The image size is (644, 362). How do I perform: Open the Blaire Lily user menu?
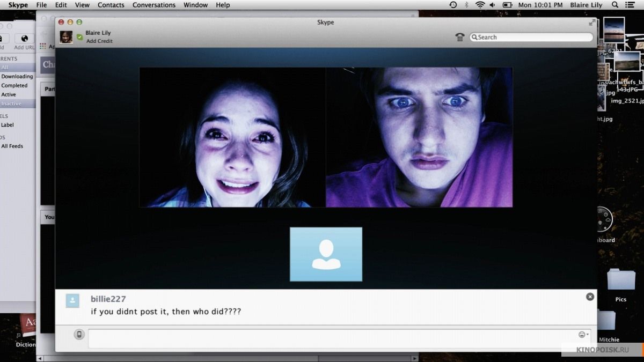pos(586,5)
